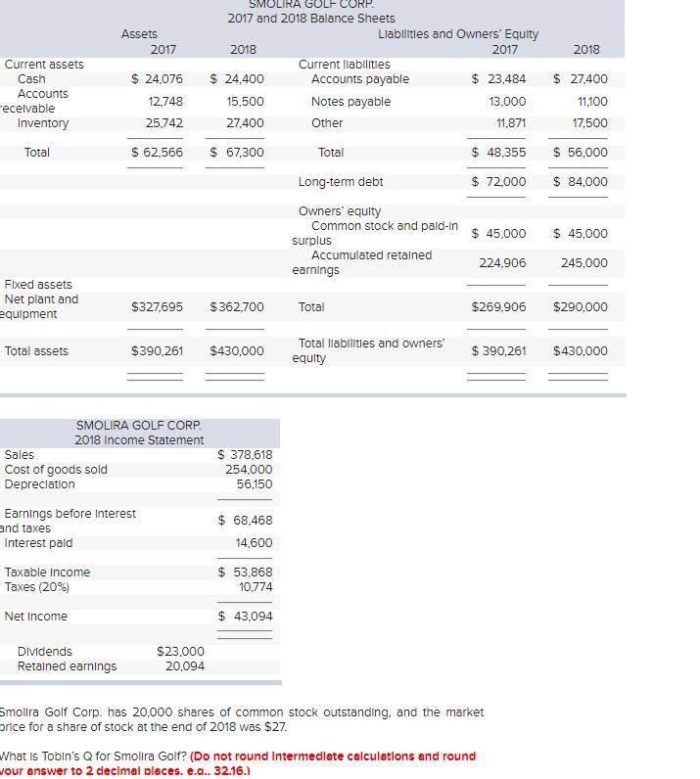Select 2017 Long-term debt $72,000
The width and height of the screenshot is (700, 779).
[x=498, y=181]
